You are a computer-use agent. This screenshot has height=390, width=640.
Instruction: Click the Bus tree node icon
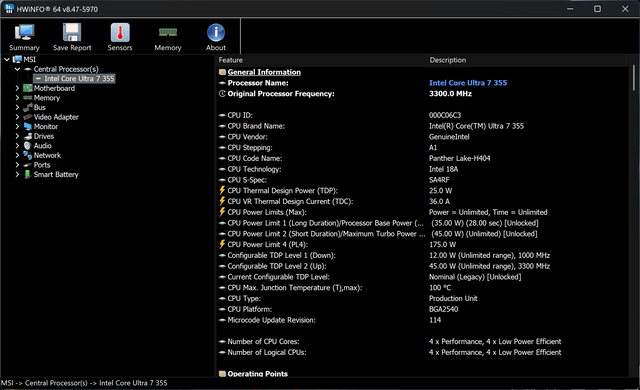27,107
